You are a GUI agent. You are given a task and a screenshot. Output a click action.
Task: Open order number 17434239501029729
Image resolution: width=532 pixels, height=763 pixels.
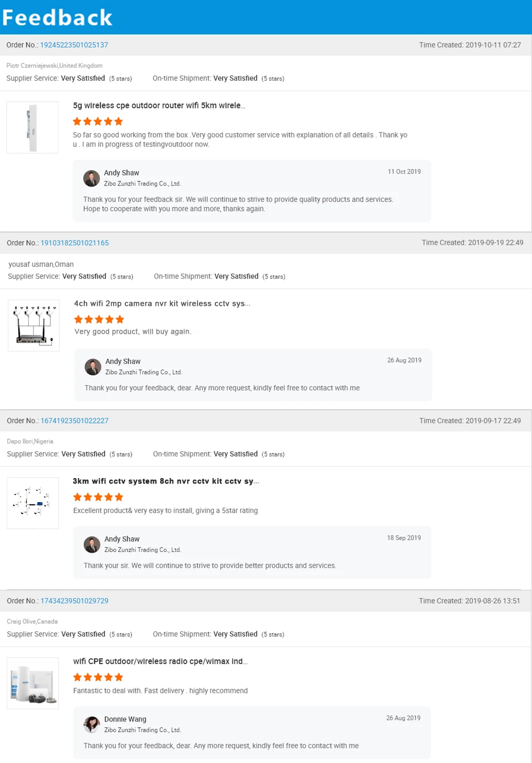click(74, 601)
